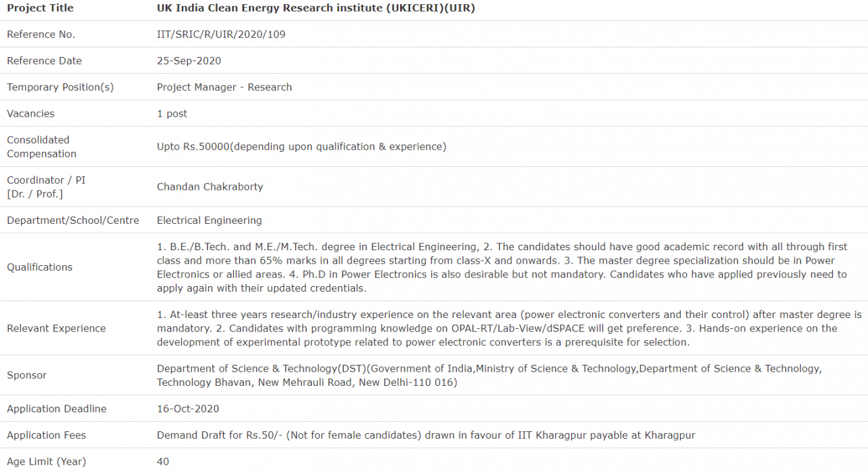
Task: Click the 'Reference Date' label
Action: [44, 61]
